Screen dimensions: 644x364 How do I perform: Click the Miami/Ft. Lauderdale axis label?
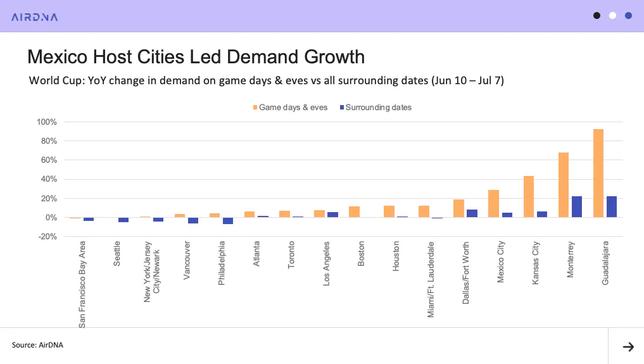pos(431,279)
